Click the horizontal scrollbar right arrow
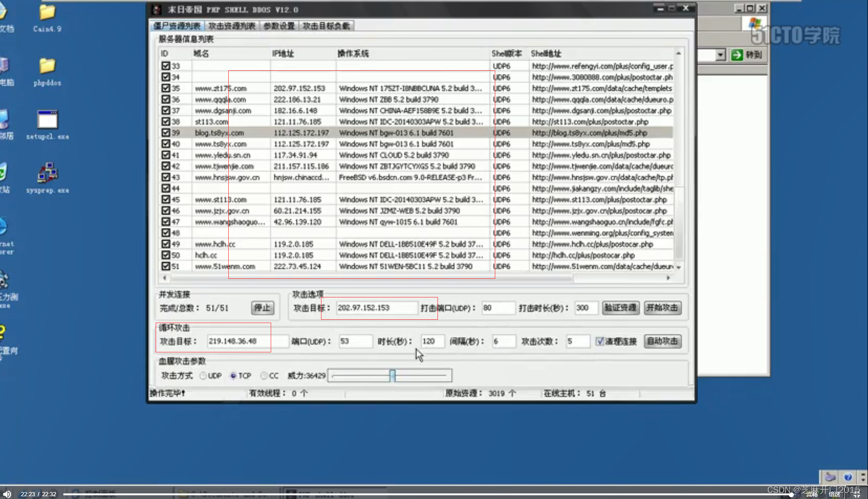 669,278
